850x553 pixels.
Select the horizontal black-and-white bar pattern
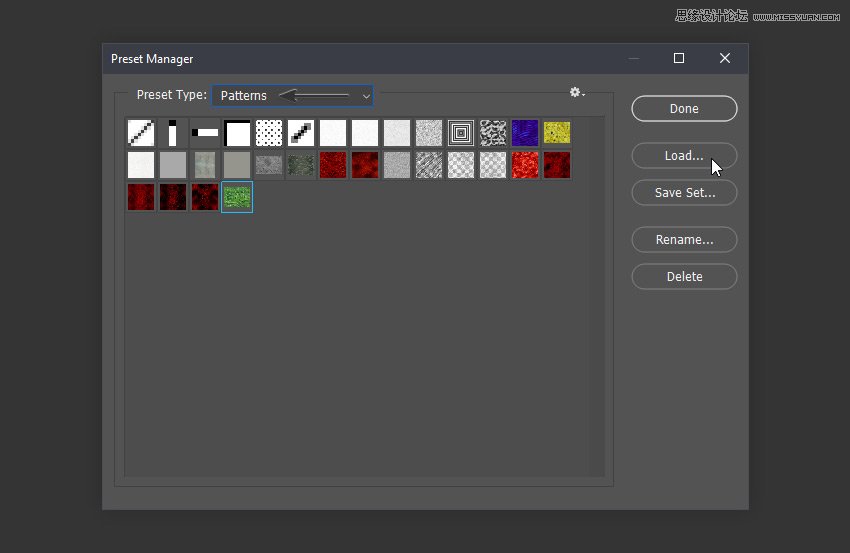[205, 133]
